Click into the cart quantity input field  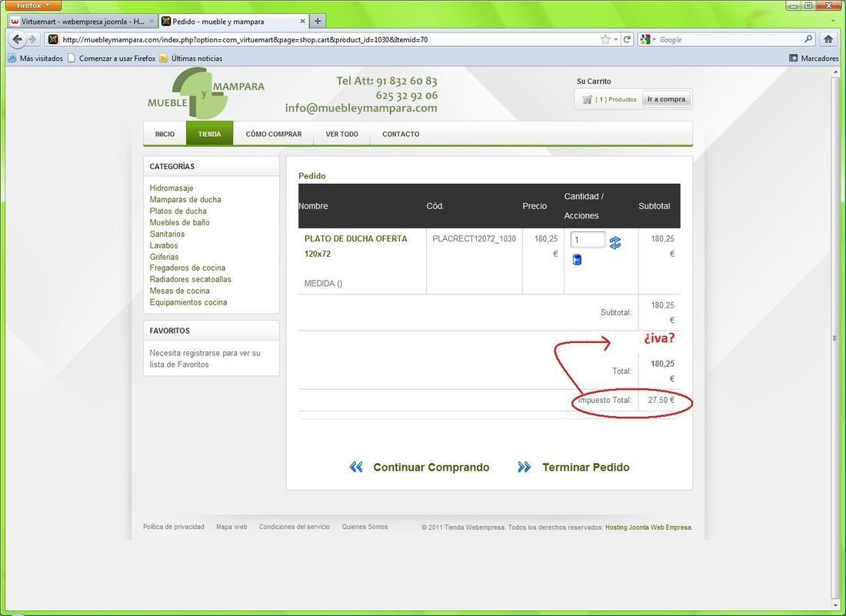(587, 239)
